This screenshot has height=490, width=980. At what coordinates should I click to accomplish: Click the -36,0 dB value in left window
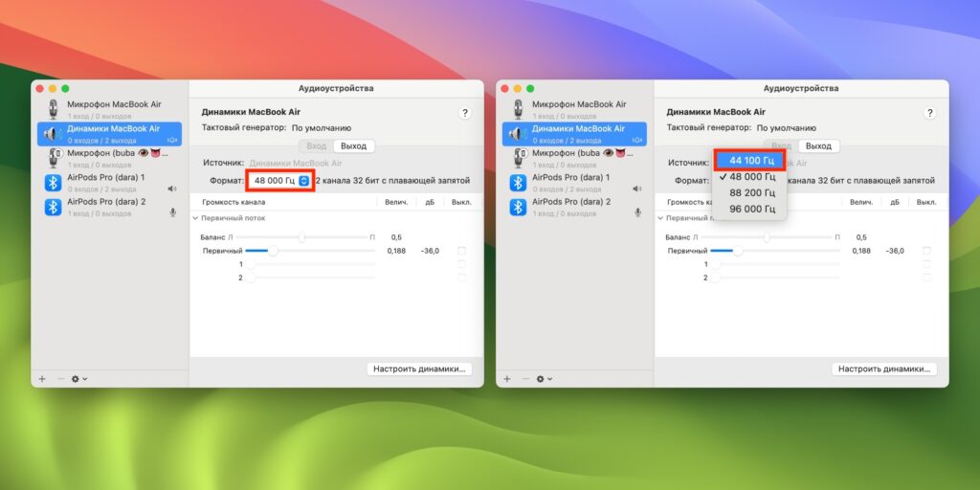pyautogui.click(x=430, y=251)
